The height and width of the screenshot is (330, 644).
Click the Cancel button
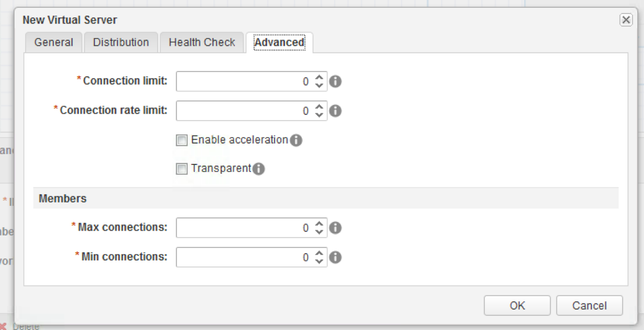(590, 305)
